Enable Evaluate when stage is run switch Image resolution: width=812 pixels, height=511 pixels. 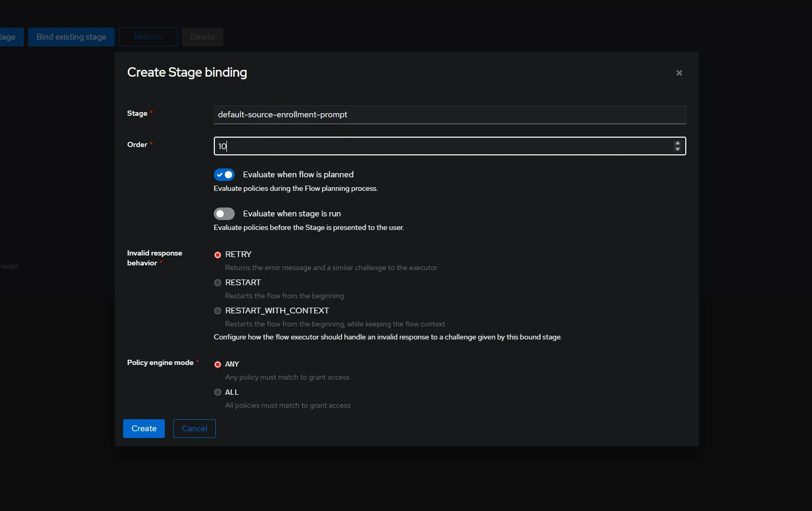point(224,214)
